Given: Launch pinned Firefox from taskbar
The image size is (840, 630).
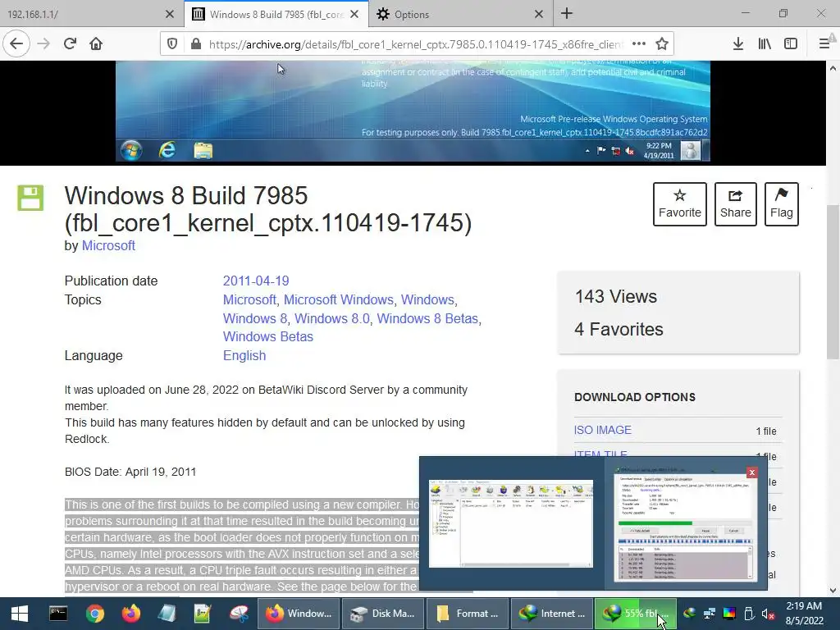Looking at the screenshot, I should (x=130, y=614).
